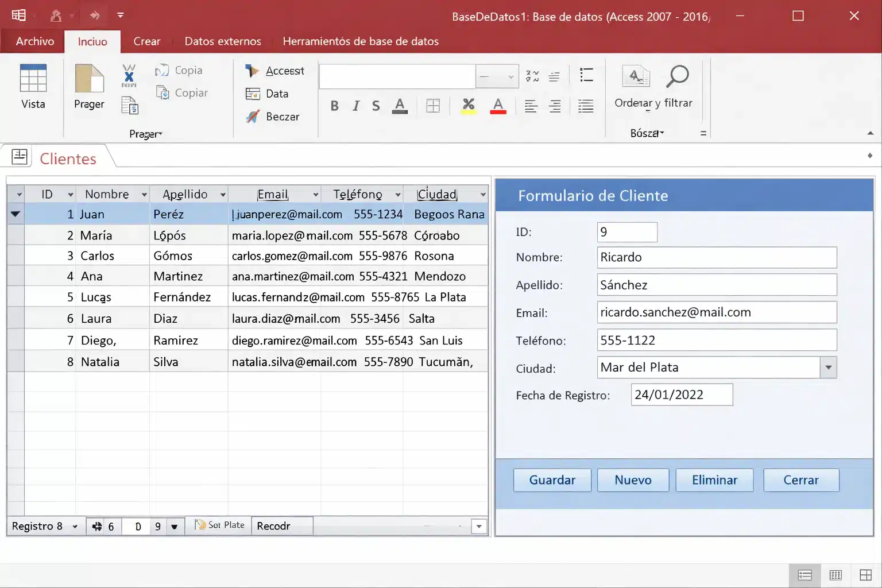Open the Ciudad dropdown in the form
882x588 pixels.
click(x=828, y=367)
